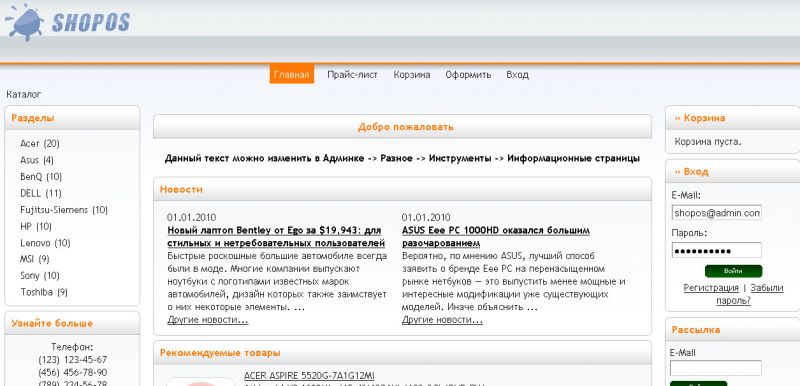
Task: Click Вход in the top menu
Action: coord(517,74)
